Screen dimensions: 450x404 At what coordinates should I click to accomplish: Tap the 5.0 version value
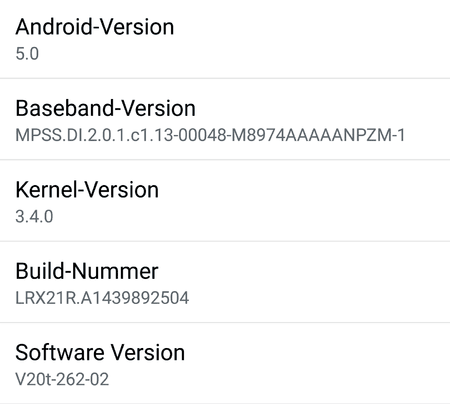click(27, 54)
